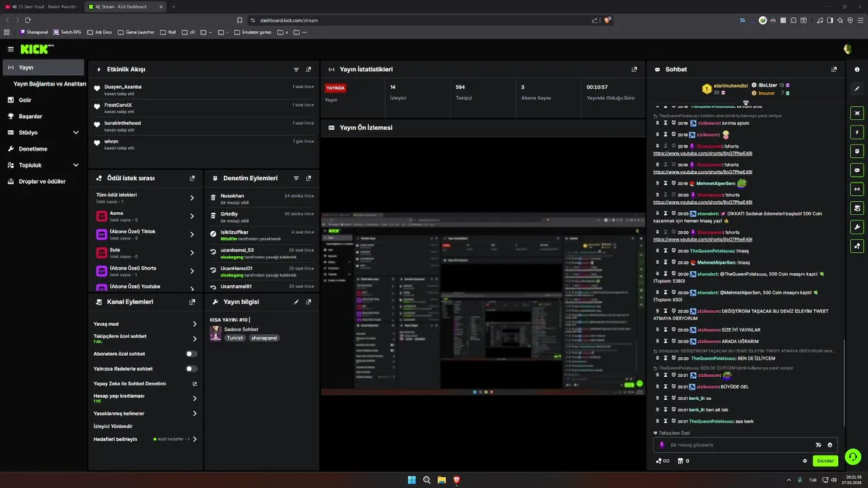Open Tüm ödül istekleri chevron
This screenshot has width=868, height=488.
click(193, 198)
